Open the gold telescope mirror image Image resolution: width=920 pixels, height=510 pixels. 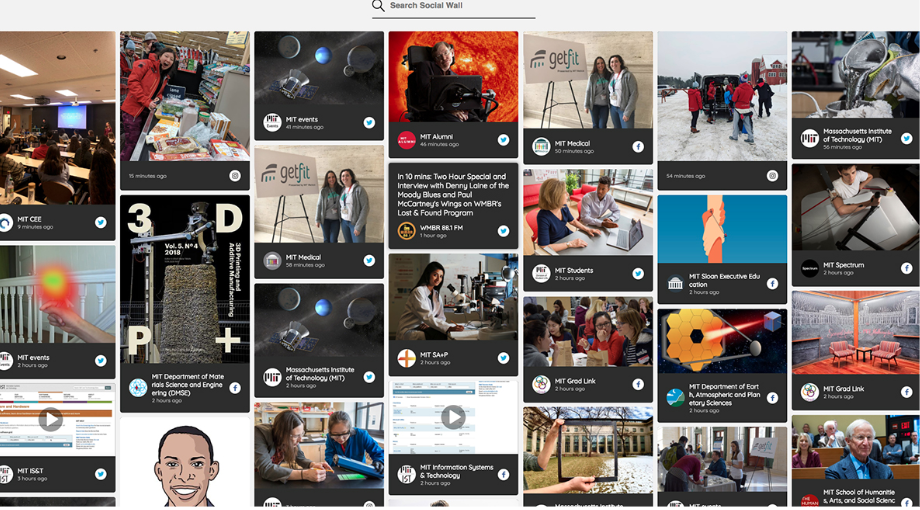pos(722,341)
